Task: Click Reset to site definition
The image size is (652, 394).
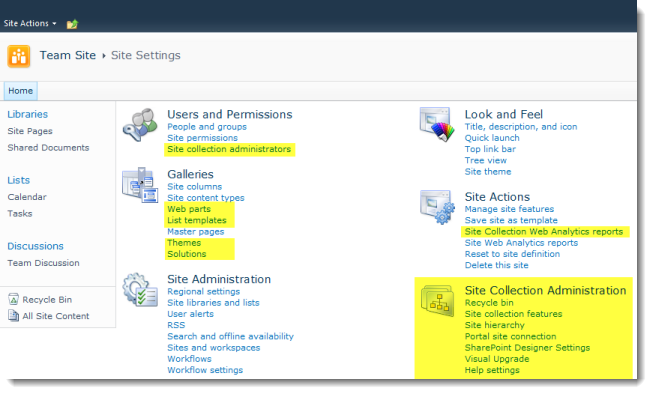Action: [512, 254]
